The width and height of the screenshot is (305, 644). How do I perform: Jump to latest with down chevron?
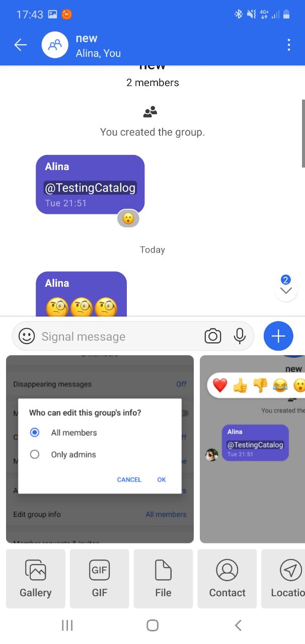tap(286, 290)
